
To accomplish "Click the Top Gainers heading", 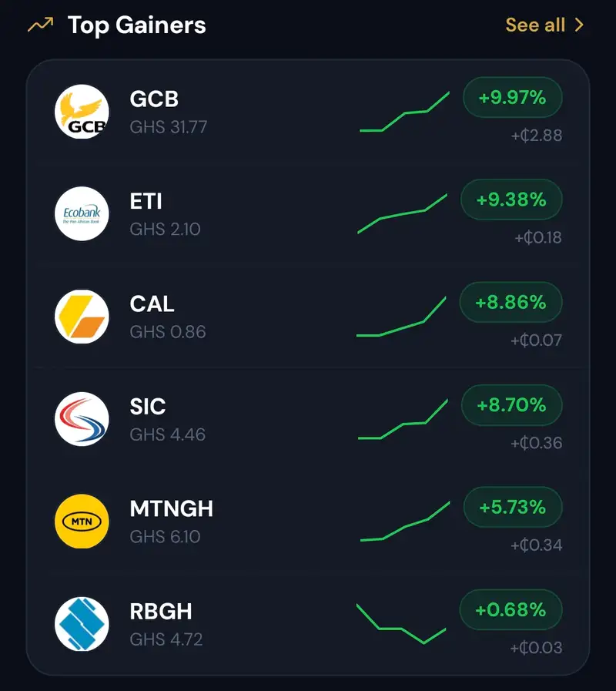I will (136, 25).
